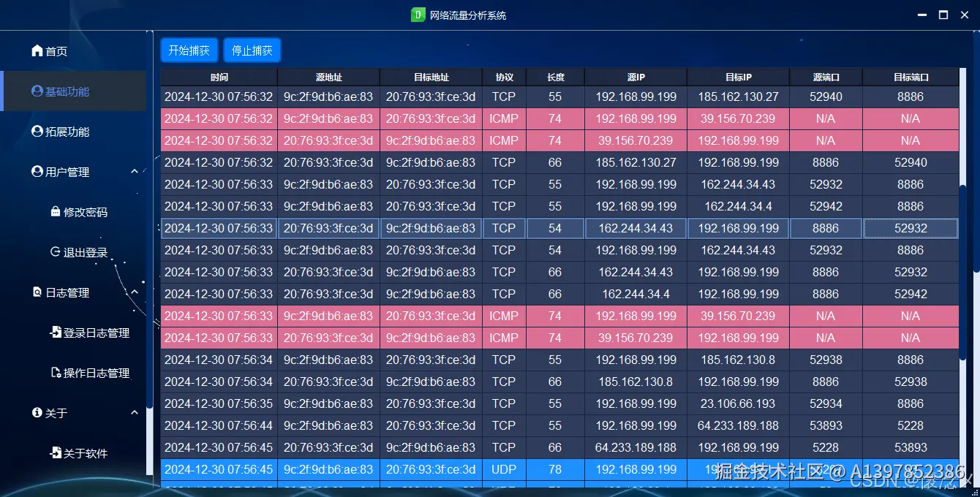980x497 pixels.
Task: Select the timestamp 2024-12-30 07:56:44
Action: coord(219,425)
